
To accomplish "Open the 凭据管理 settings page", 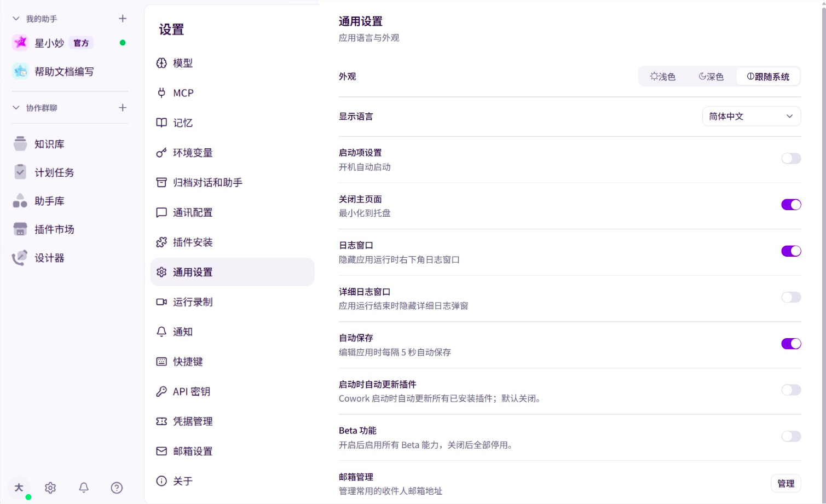I will tap(232, 421).
